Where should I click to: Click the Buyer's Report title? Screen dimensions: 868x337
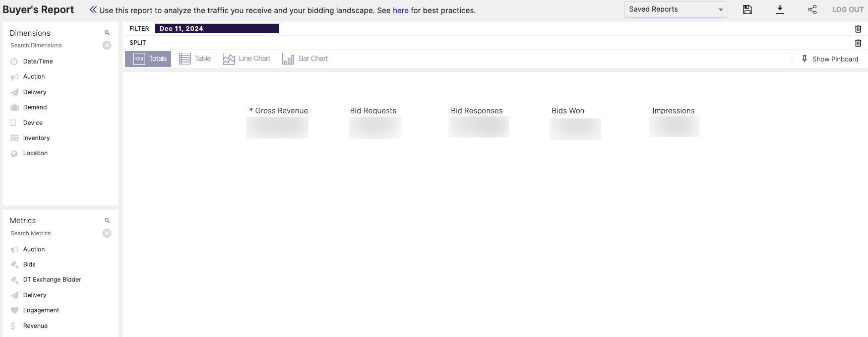coord(38,10)
